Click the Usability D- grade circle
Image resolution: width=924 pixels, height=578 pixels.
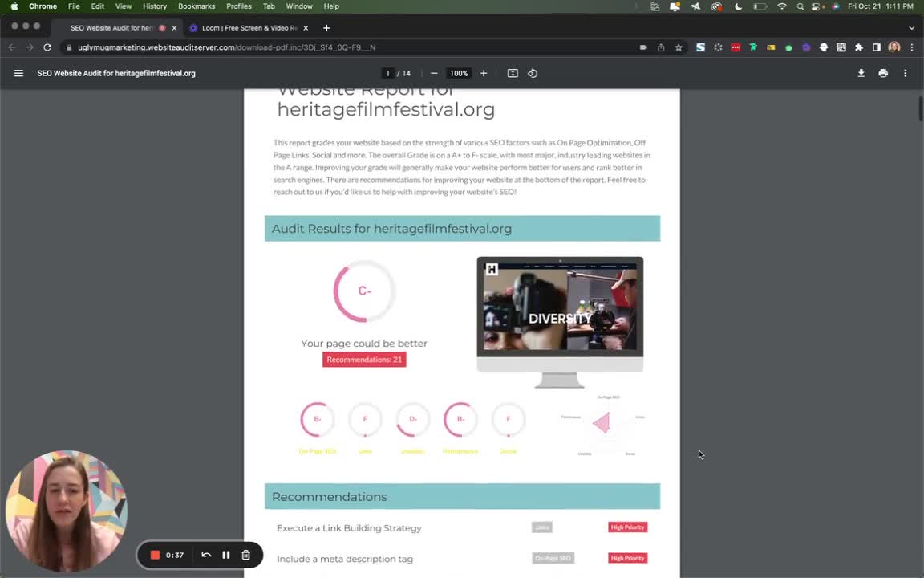412,419
